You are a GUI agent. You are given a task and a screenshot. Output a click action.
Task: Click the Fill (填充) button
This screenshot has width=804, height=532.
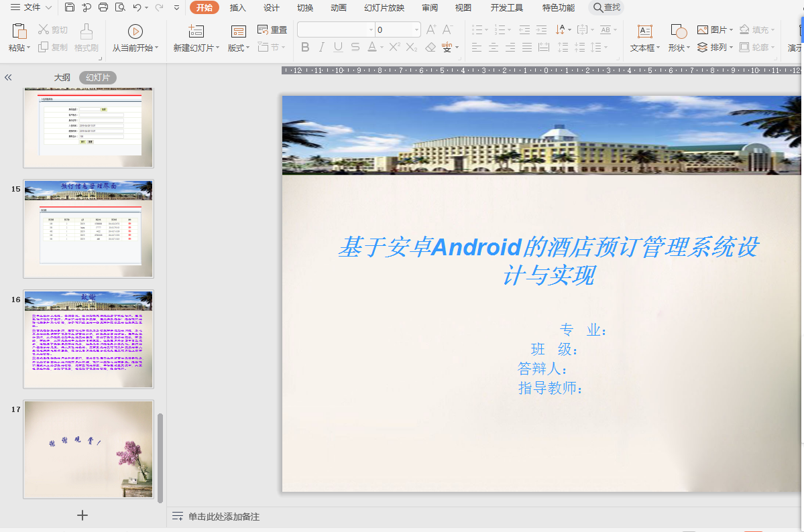click(x=757, y=29)
